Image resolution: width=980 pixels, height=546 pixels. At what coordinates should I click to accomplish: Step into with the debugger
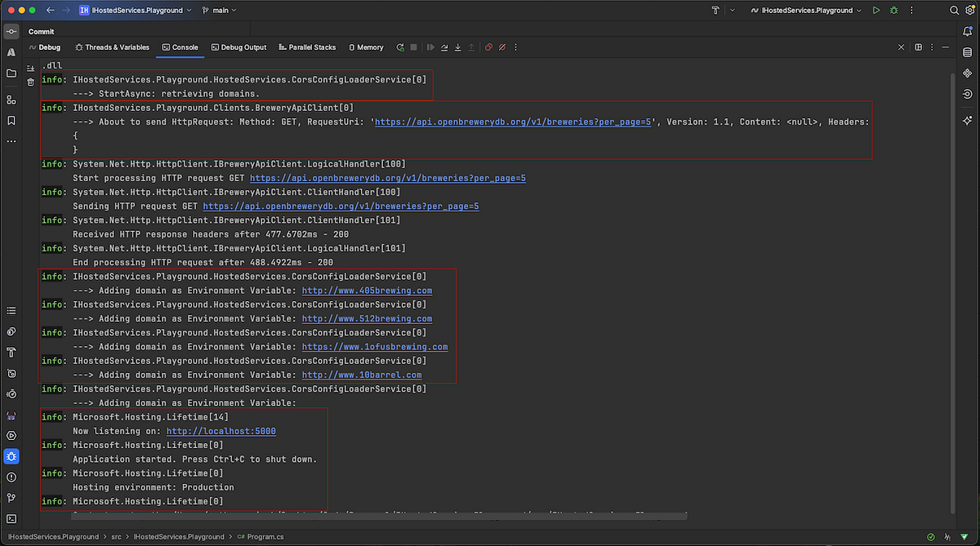click(458, 47)
